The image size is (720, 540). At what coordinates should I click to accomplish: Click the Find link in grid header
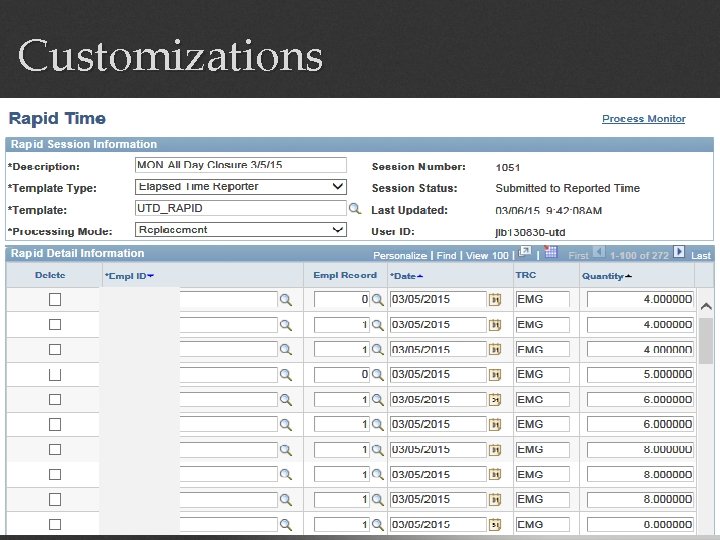click(x=446, y=255)
